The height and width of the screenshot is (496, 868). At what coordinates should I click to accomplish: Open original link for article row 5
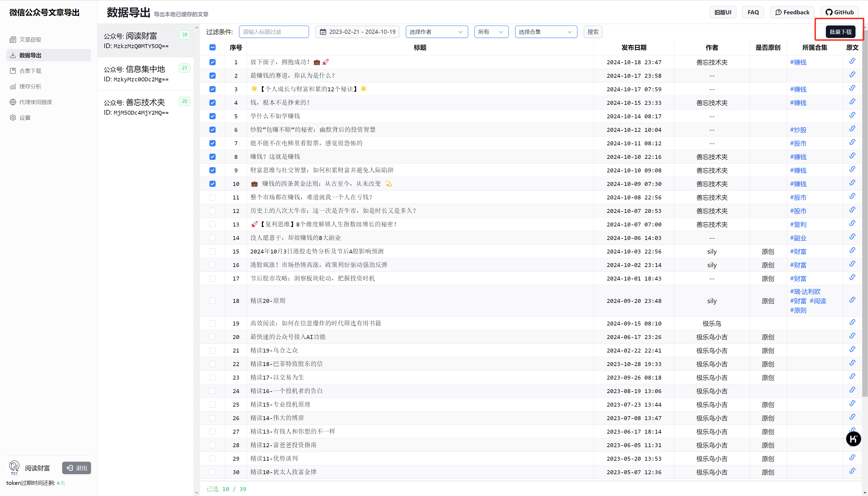tap(852, 115)
